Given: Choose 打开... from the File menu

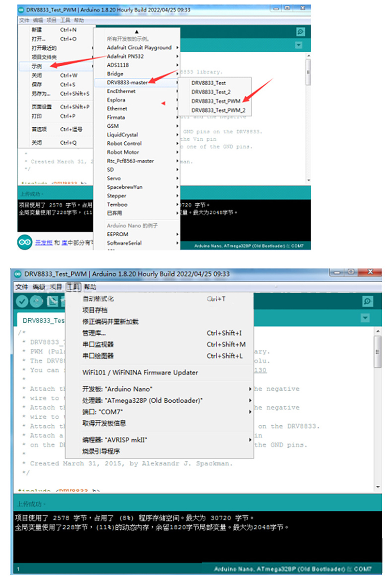Looking at the screenshot, I should [x=56, y=39].
